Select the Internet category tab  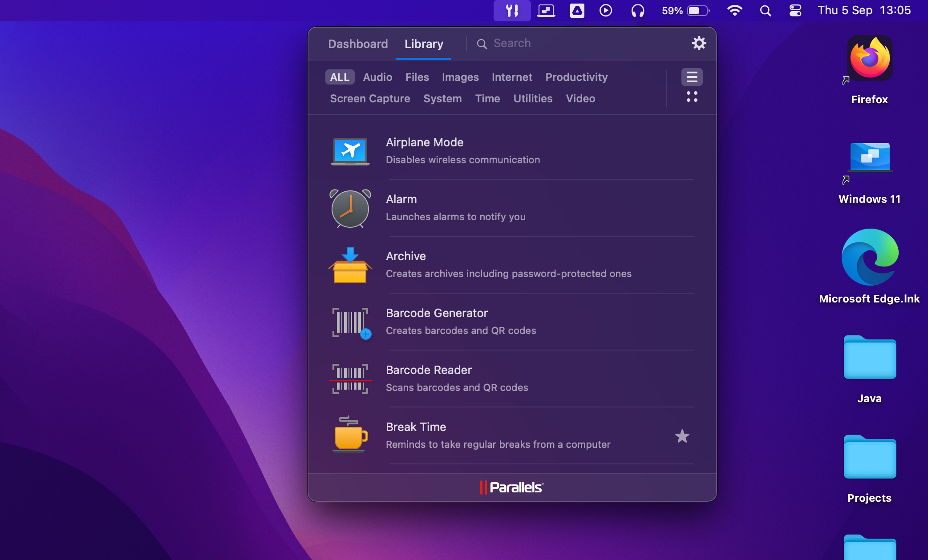coord(511,77)
